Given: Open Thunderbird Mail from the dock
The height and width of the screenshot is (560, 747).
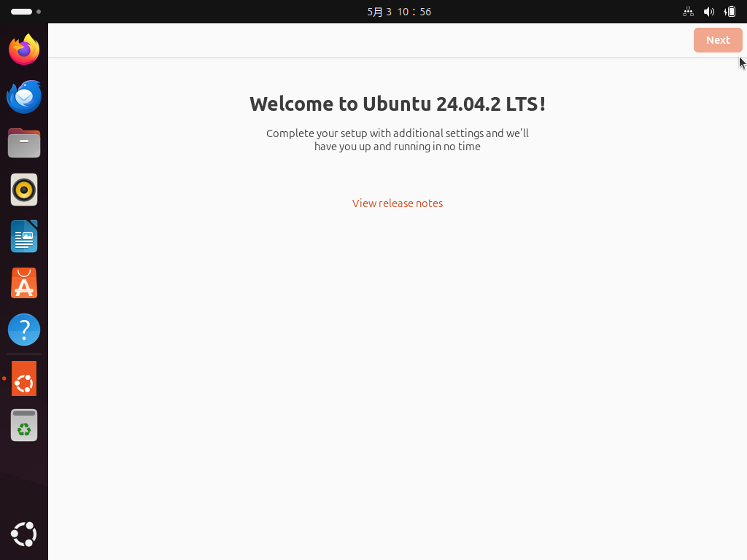Looking at the screenshot, I should click(x=24, y=97).
